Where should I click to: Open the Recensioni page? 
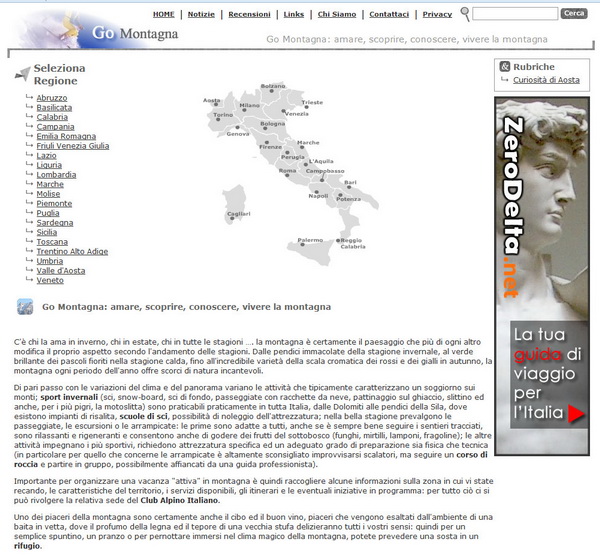pos(249,14)
